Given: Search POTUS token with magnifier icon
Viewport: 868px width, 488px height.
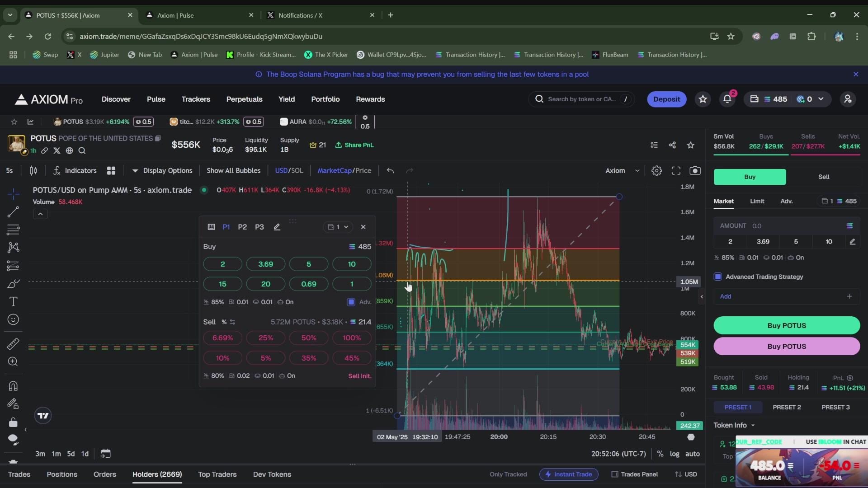Looking at the screenshot, I should 82,150.
